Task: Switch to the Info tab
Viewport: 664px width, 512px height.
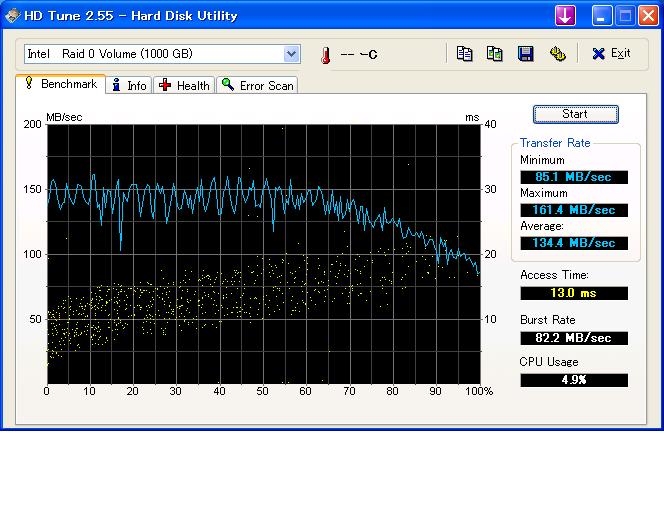Action: click(x=129, y=85)
